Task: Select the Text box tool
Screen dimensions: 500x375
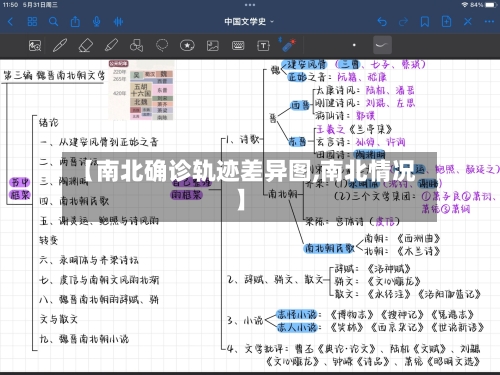Action: (x=263, y=45)
